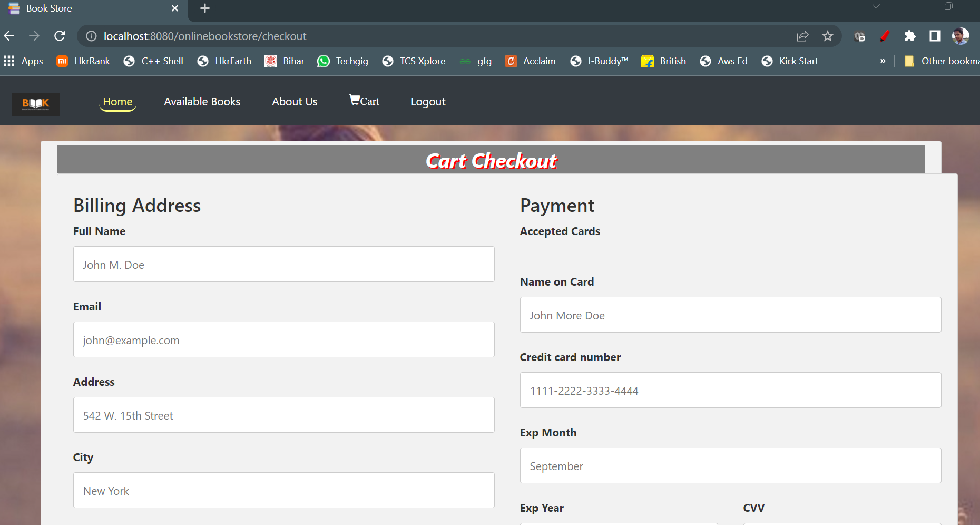Click the shield extension icon in toolbar

tap(859, 36)
